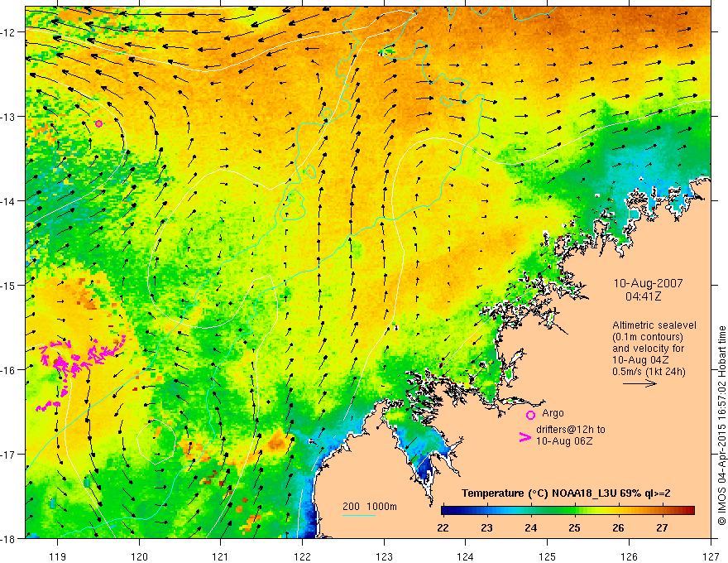Click the Temperature NOAA18_L3U title text
728x563 pixels.
click(x=566, y=493)
